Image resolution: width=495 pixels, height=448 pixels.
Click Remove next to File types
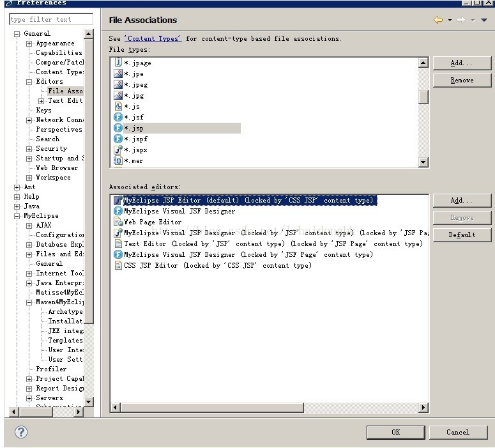(x=462, y=81)
